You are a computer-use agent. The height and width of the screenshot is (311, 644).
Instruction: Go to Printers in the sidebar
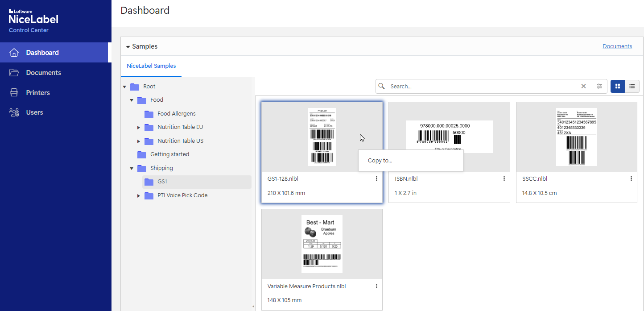click(x=38, y=93)
